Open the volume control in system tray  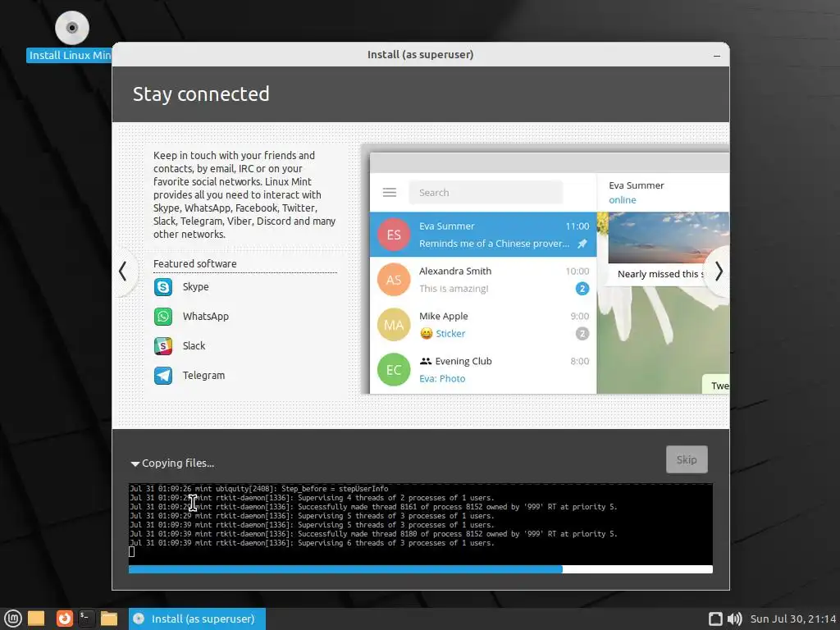click(735, 619)
